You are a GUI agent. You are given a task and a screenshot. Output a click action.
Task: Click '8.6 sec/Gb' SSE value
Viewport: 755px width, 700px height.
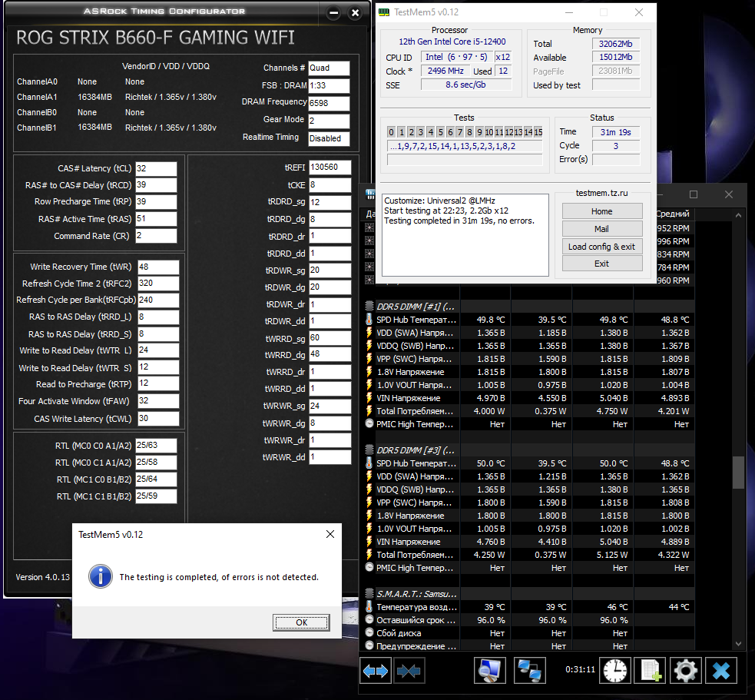point(465,85)
